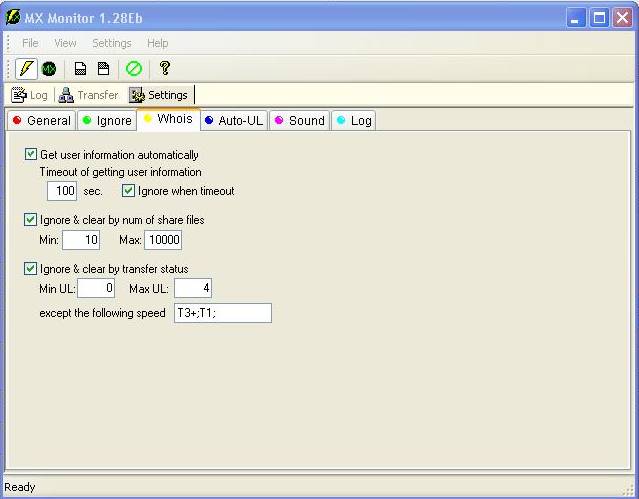Click the question mark help icon
This screenshot has width=639, height=499.
tap(165, 68)
